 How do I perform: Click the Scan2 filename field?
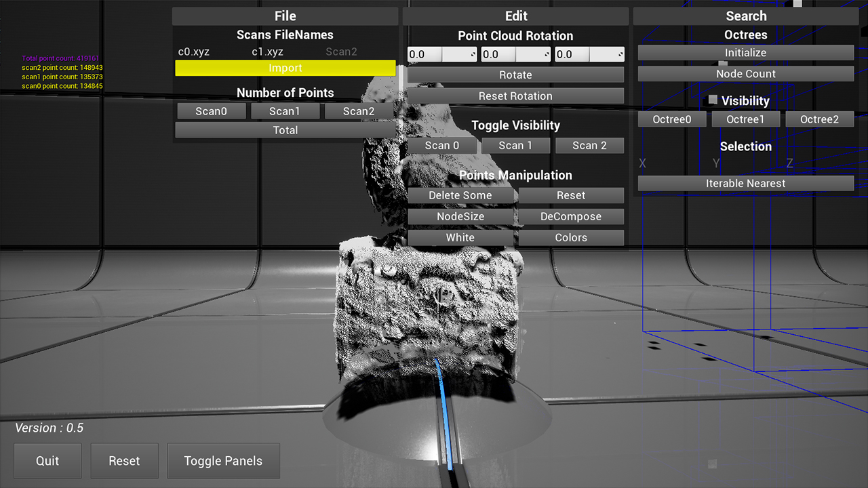(341, 52)
